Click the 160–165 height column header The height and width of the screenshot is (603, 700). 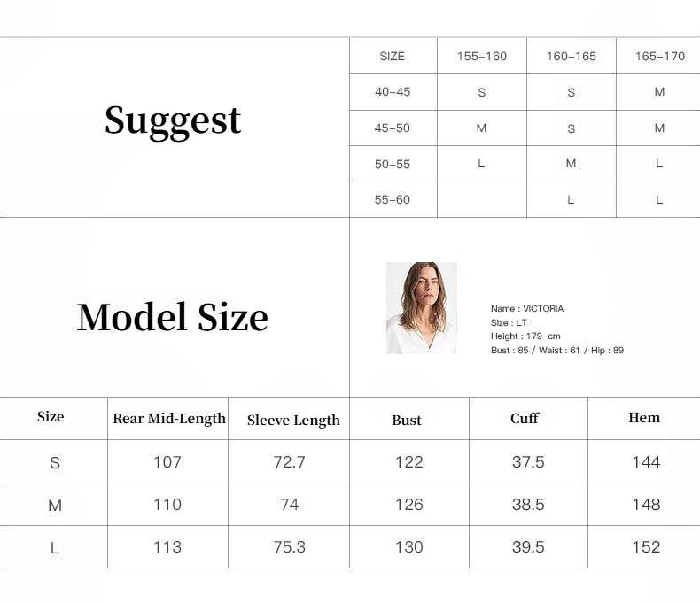tap(571, 56)
